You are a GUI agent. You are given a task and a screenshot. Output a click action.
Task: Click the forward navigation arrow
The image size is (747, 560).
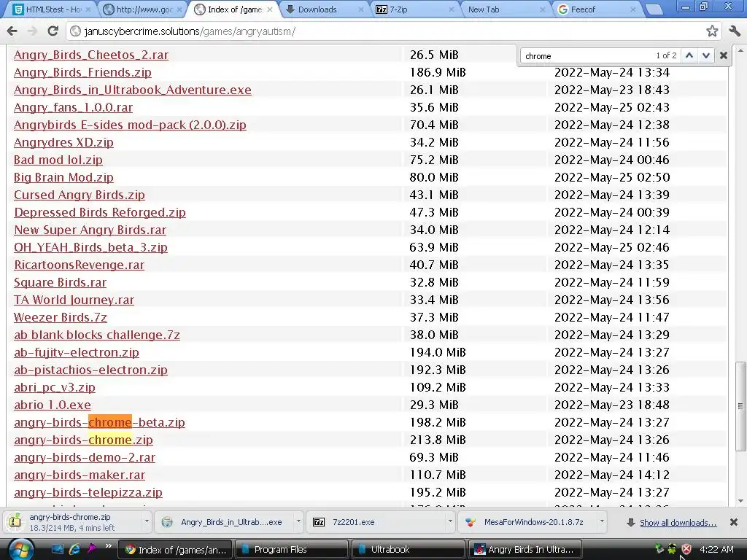click(32, 31)
